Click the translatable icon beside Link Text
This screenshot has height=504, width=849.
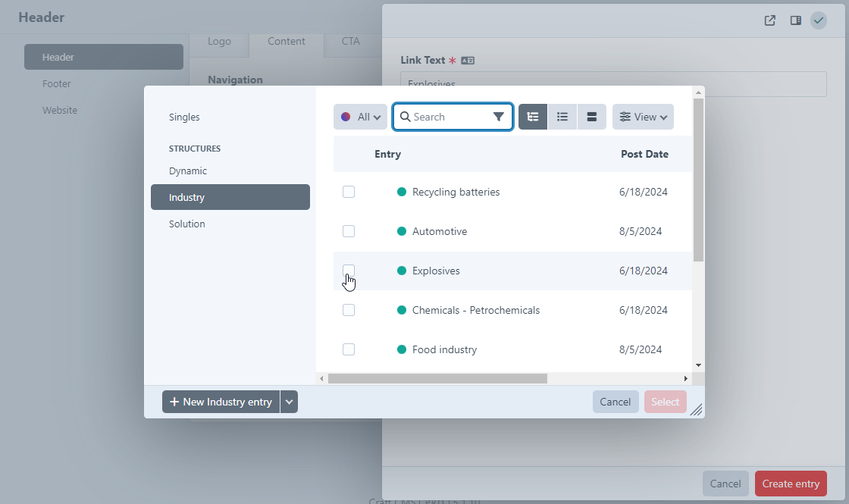[x=468, y=61]
